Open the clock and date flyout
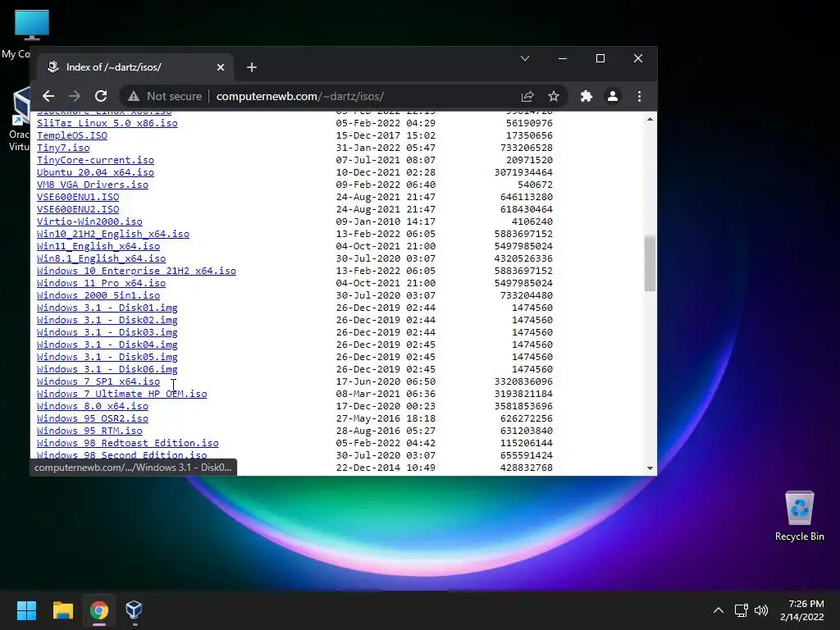840x630 pixels. (802, 610)
